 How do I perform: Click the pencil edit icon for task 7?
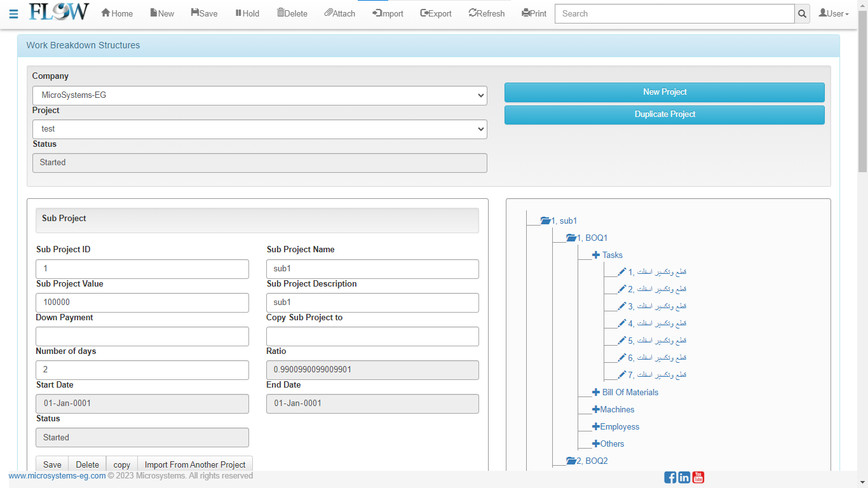point(622,375)
